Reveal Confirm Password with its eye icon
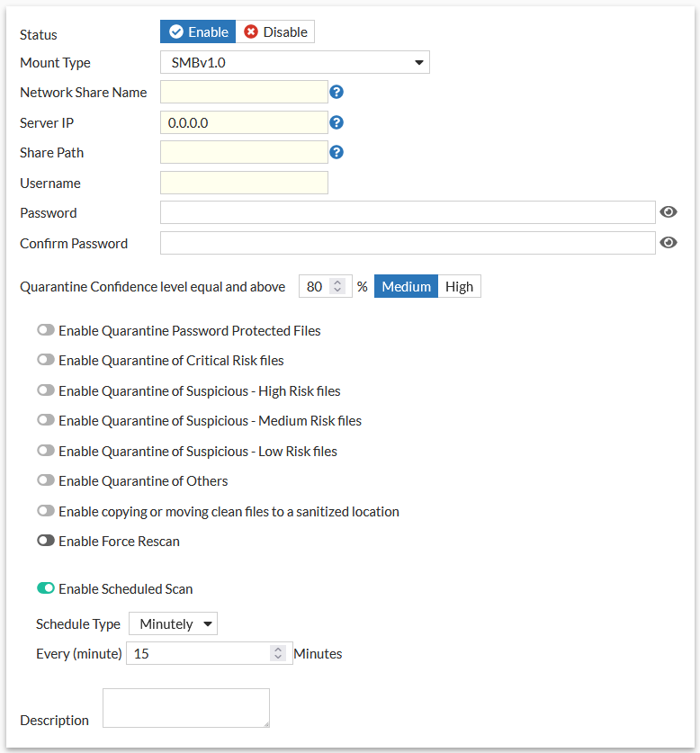The height and width of the screenshot is (753, 700). pyautogui.click(x=668, y=243)
